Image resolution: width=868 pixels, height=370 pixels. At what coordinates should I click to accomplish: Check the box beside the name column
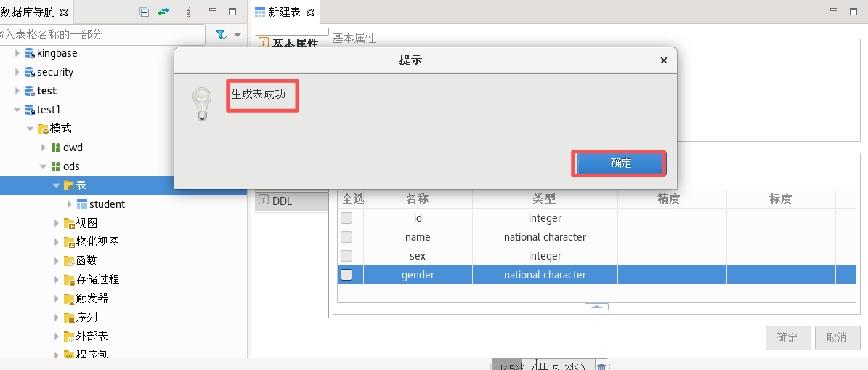click(347, 237)
